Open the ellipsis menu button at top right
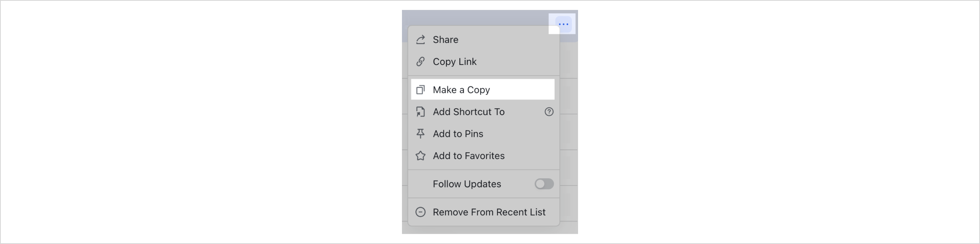 (563, 24)
